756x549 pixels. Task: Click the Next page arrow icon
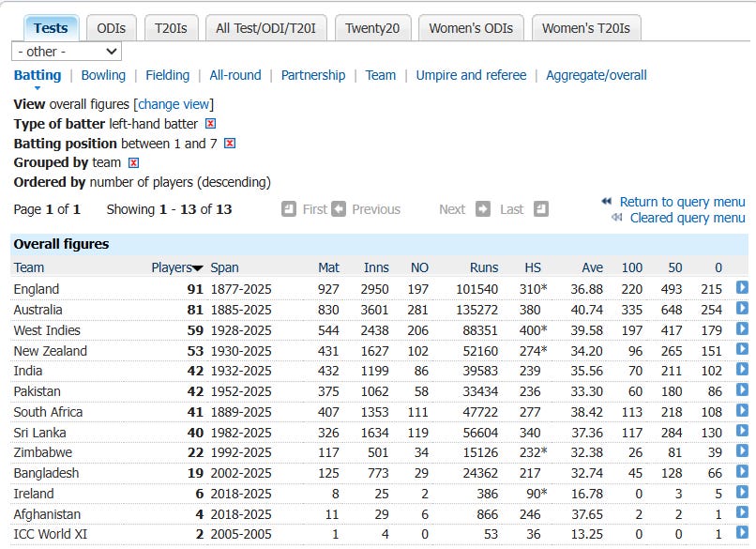tap(483, 209)
